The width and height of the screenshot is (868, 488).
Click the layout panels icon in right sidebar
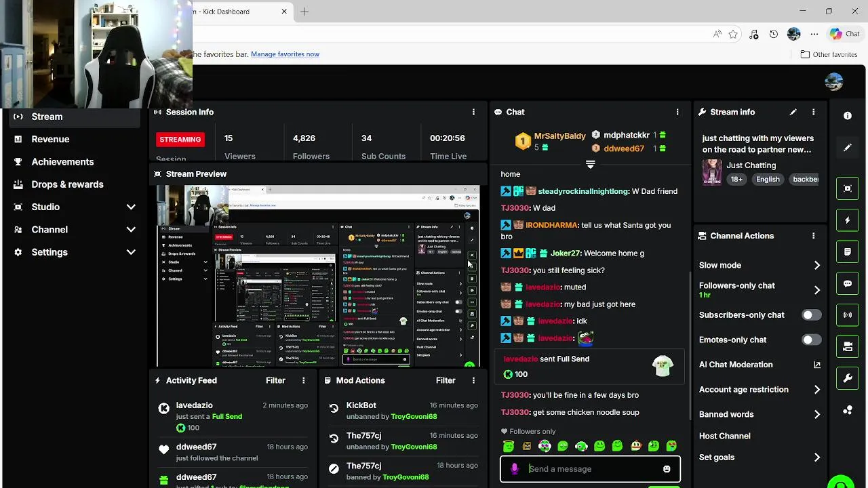tap(847, 346)
